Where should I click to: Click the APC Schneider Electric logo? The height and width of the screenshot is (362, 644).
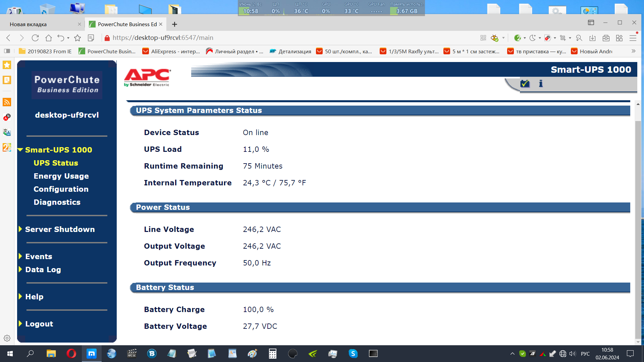[x=148, y=78]
